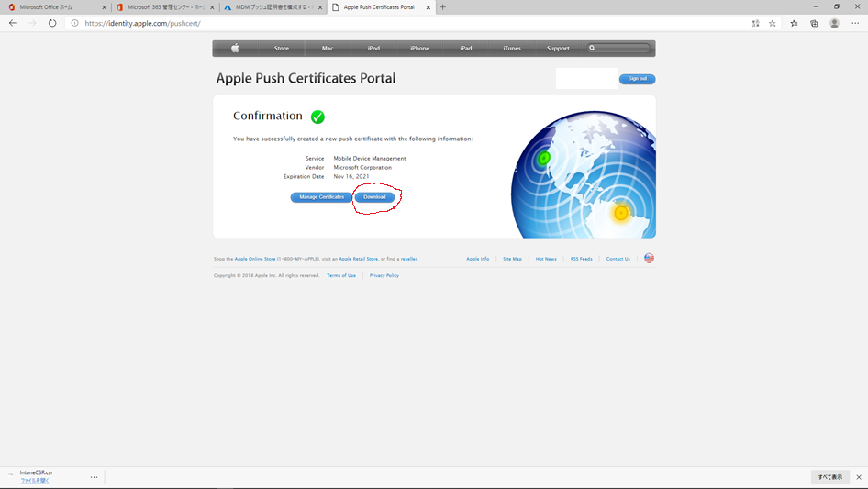Close the downloads bar
Viewport: 868px width, 489px height.
click(x=859, y=477)
